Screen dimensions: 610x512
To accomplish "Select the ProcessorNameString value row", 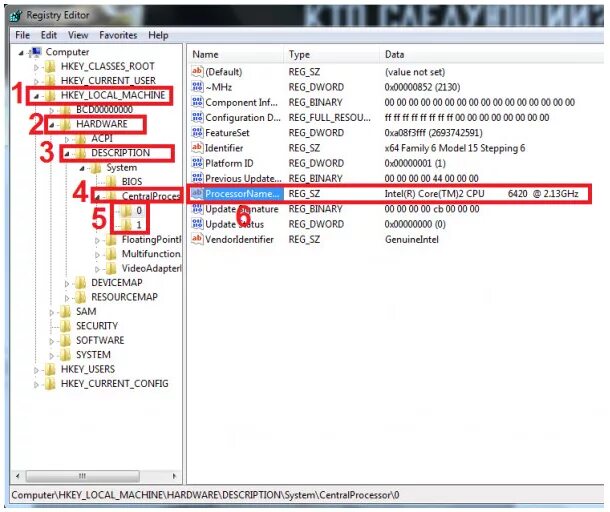I will pyautogui.click(x=389, y=193).
